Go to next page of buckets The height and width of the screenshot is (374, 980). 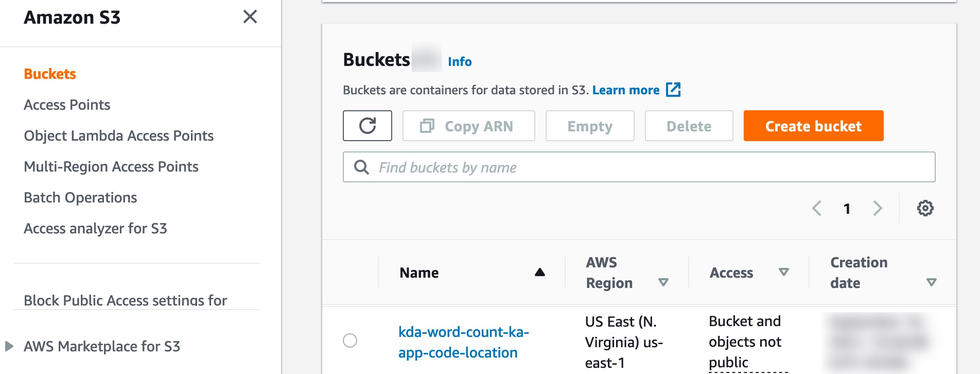(878, 208)
